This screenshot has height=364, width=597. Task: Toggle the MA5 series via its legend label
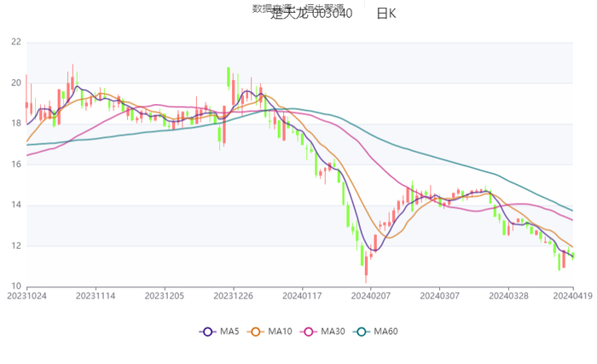click(x=227, y=332)
